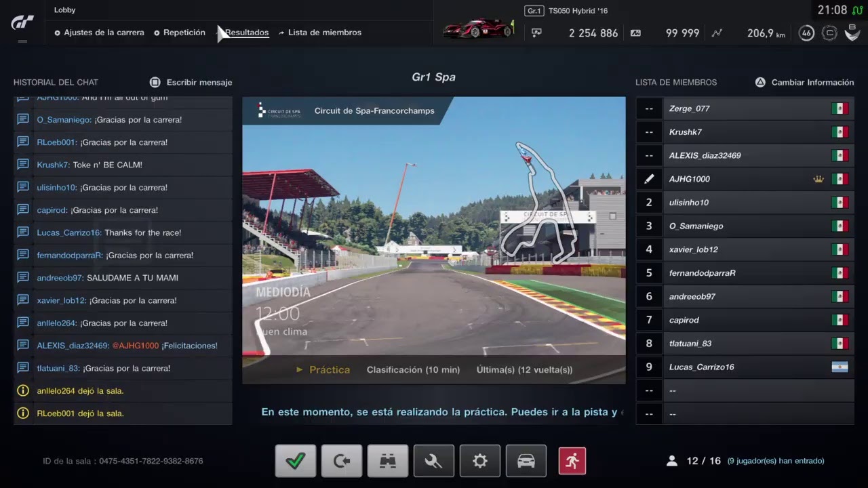Click the Mexico flag beside Zerge_077
Viewport: 868px width, 488px height.
(840, 108)
